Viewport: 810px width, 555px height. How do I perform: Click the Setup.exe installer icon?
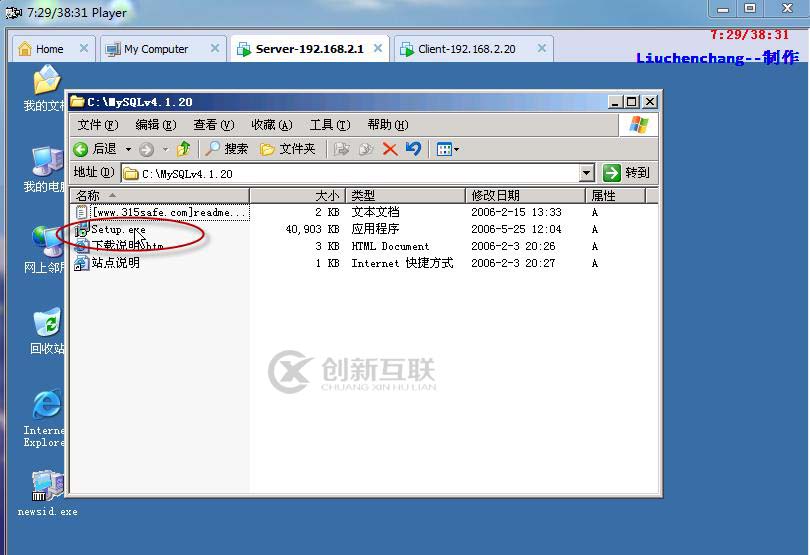point(82,229)
